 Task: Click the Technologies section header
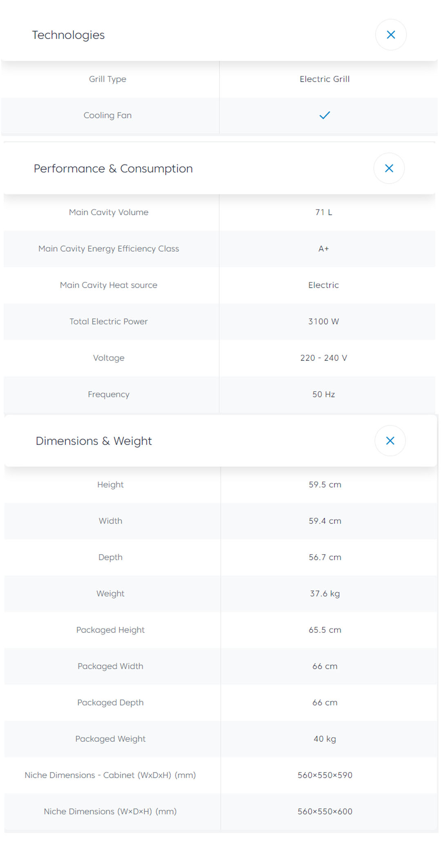pyautogui.click(x=69, y=35)
